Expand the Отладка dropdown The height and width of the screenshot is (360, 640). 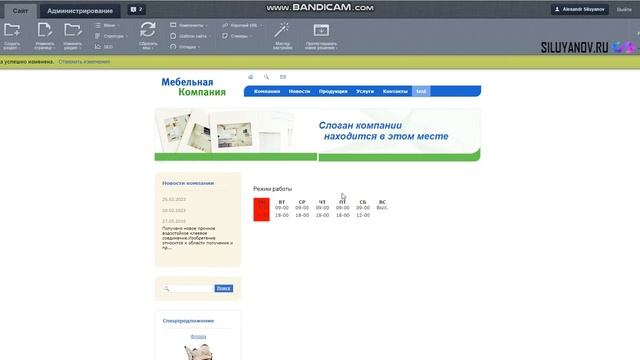pos(199,47)
